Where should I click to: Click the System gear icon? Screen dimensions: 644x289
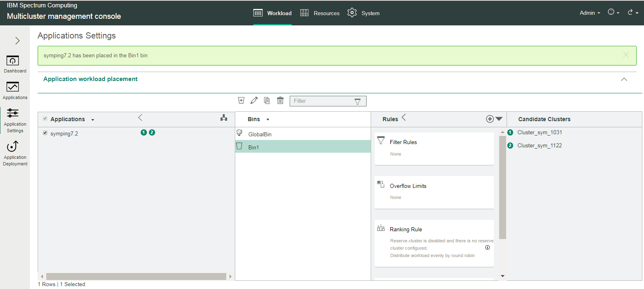[x=352, y=13]
